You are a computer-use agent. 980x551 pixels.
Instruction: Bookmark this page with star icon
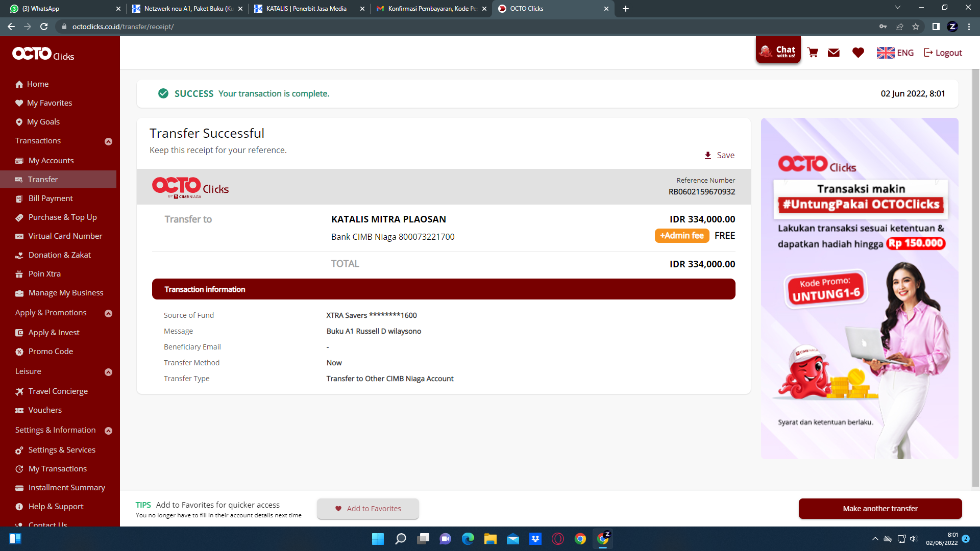point(916,27)
